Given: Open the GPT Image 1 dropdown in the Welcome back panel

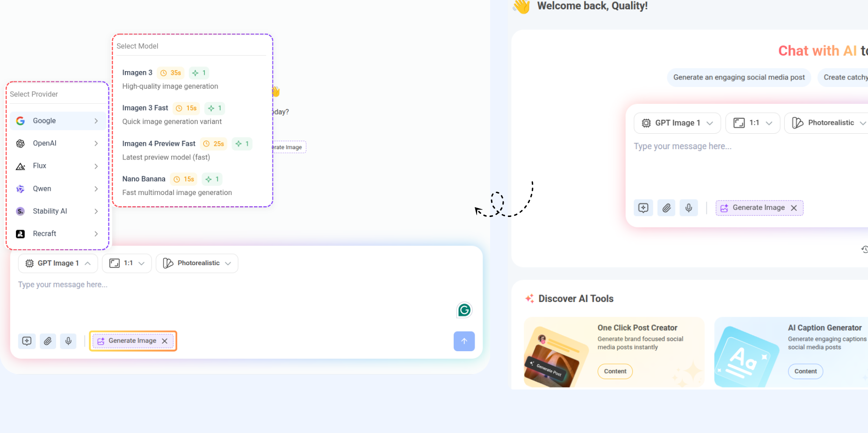Looking at the screenshot, I should [677, 123].
